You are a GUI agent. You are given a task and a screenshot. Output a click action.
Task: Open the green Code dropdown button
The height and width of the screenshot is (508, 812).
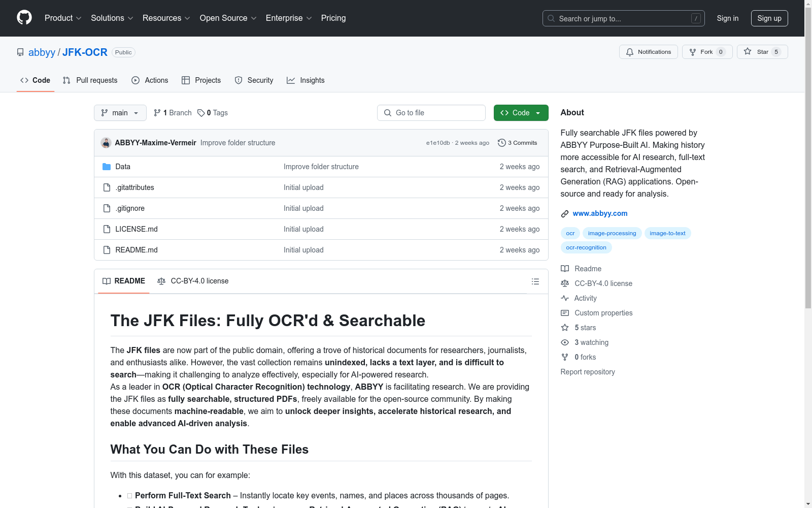coord(521,113)
